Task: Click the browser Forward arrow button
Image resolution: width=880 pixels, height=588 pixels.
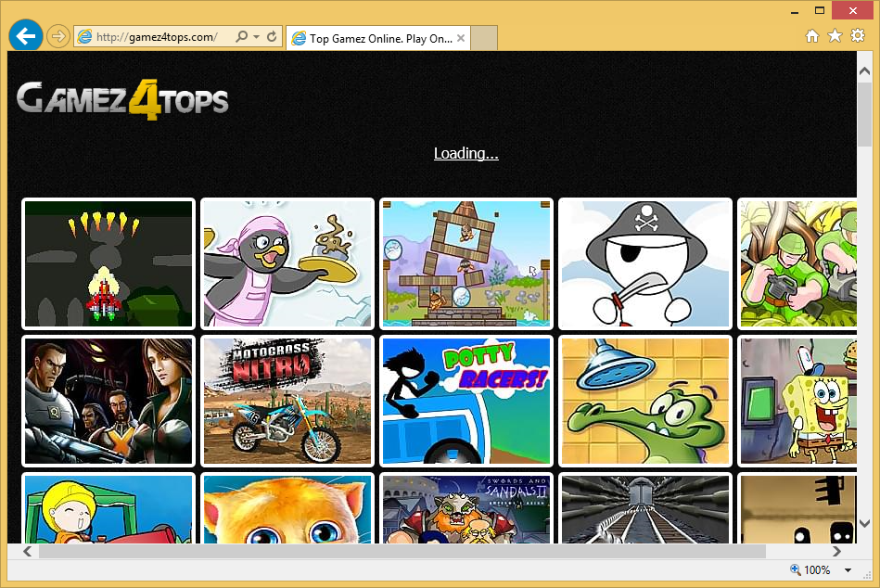Action: [x=57, y=36]
